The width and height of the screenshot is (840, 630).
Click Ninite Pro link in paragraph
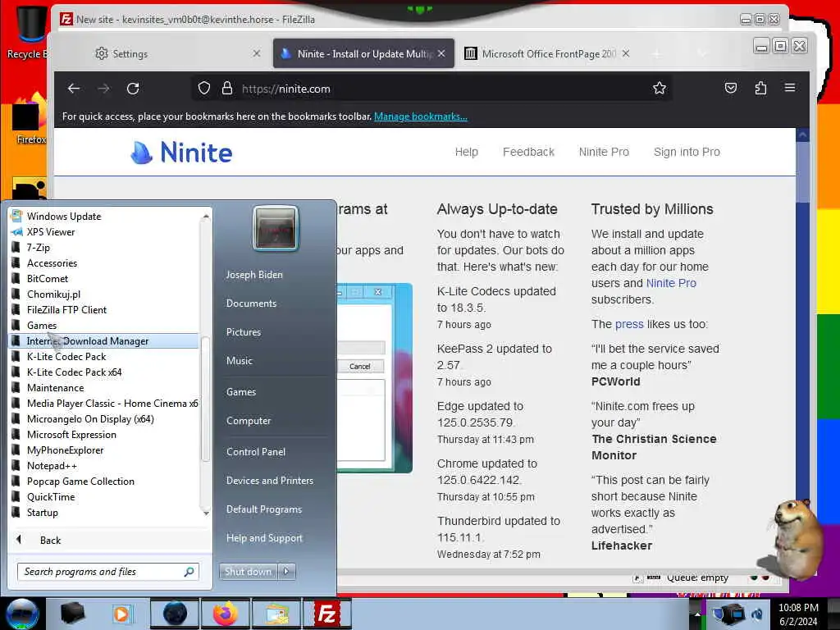tap(671, 283)
